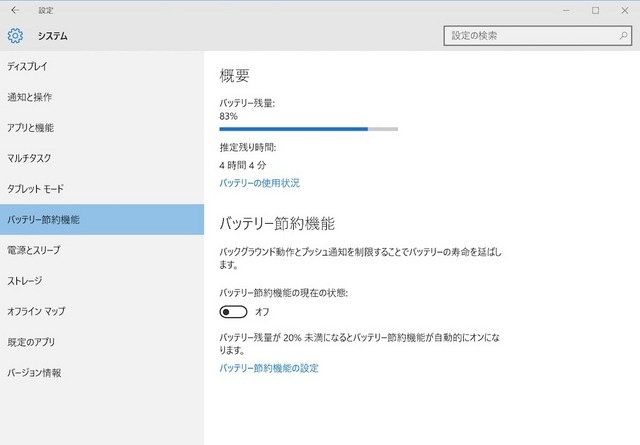Viewport: 640px width, 445px height.
Task: Click the 4 時間 4 分 remaining time
Action: 242,165
